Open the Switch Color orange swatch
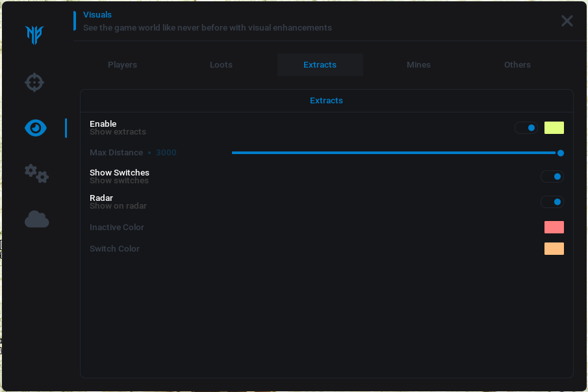This screenshot has width=588, height=392. [554, 249]
